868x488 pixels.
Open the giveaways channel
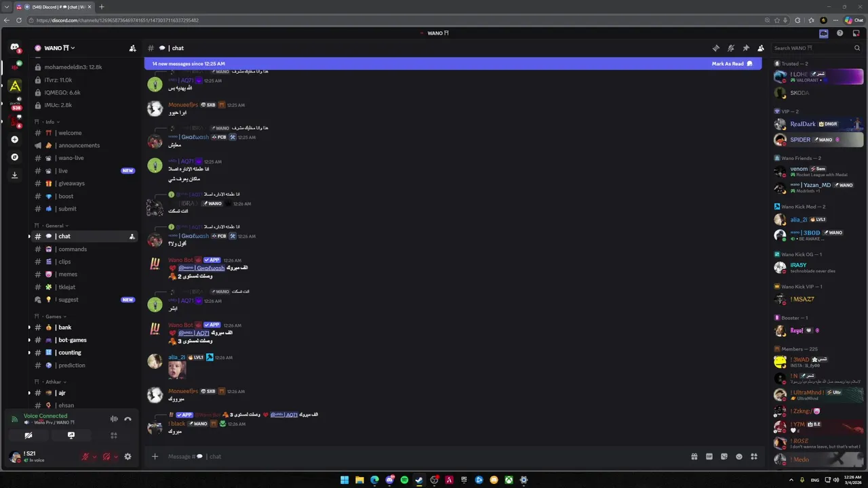click(84, 184)
